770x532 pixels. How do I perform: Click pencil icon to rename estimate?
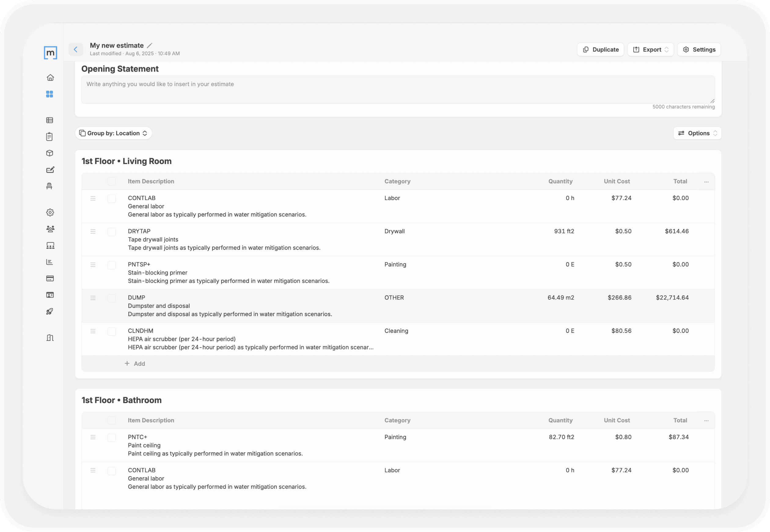pos(150,45)
